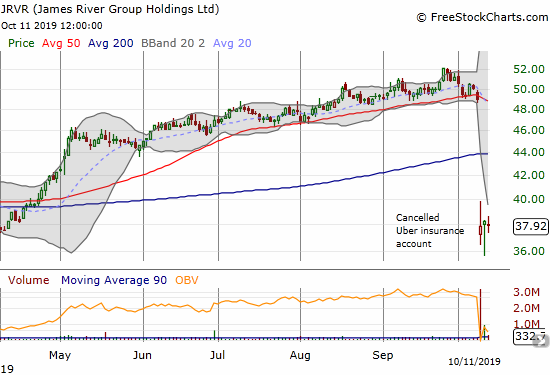The image size is (550, 375).
Task: Click the current price box 37.92
Action: pyautogui.click(x=531, y=226)
